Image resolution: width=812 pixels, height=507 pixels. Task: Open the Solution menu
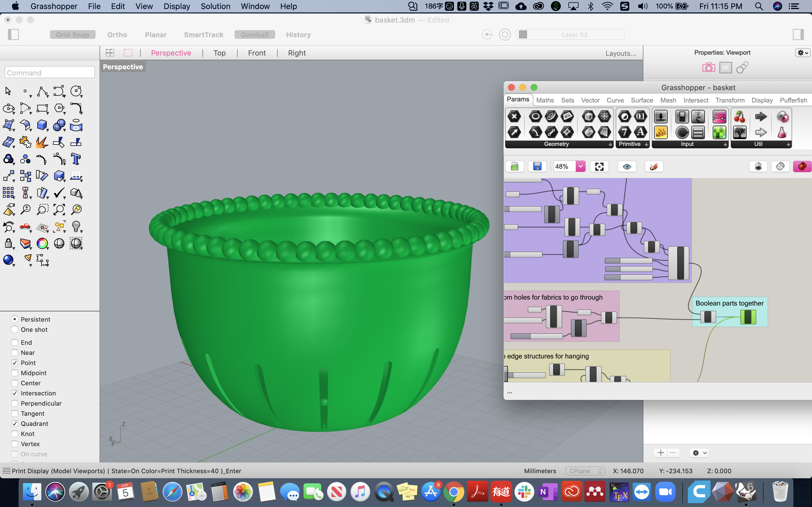[x=215, y=6]
